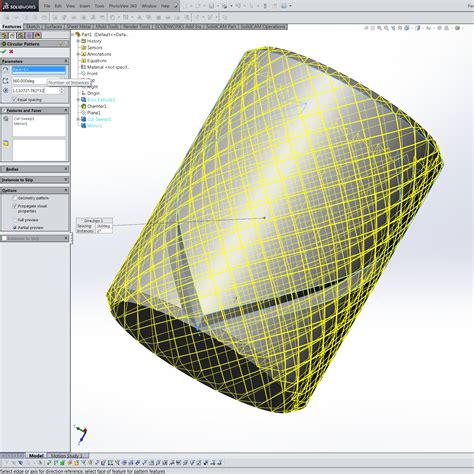
Task: Collapse the Parameters section
Action: tap(66, 61)
